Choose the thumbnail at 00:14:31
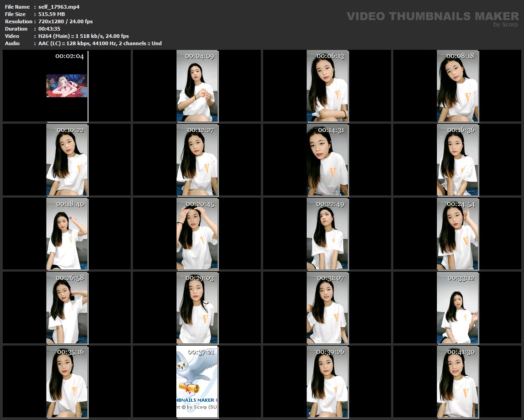The width and height of the screenshot is (524, 420). click(327, 160)
